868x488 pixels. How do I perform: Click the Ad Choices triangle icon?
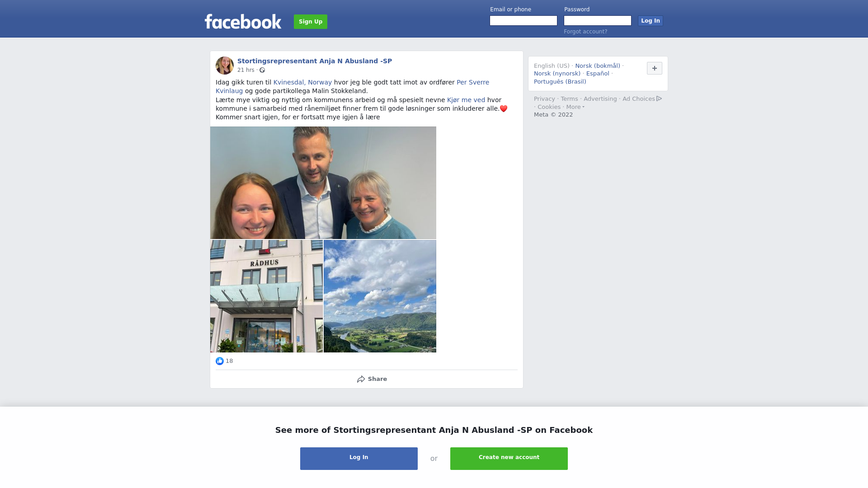coord(659,99)
